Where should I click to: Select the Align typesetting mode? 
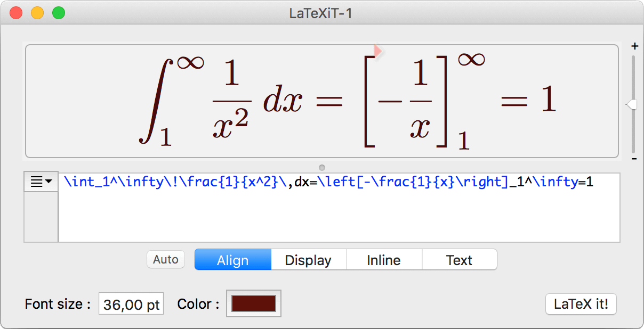[x=232, y=260]
